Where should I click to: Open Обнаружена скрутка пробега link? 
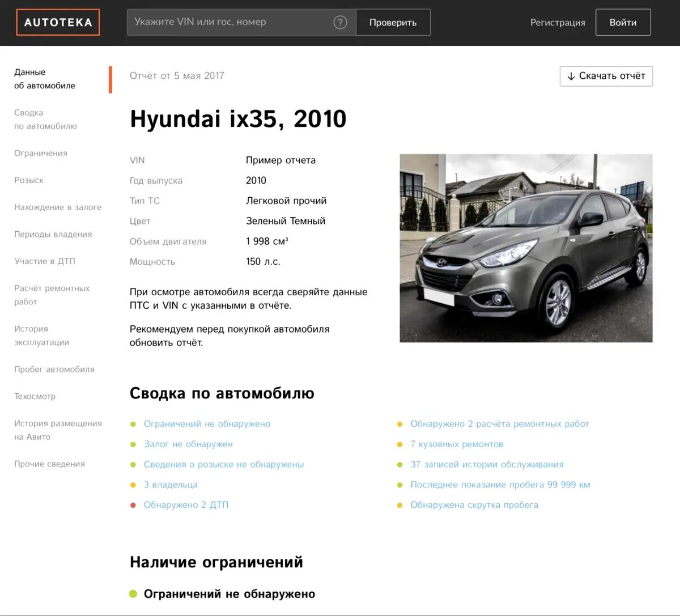tap(474, 505)
